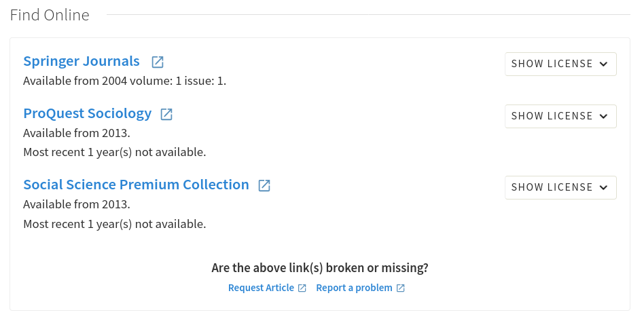Click SHOW LICENSE text for Social Science Premium Collection
This screenshot has width=644, height=323.
pos(552,188)
